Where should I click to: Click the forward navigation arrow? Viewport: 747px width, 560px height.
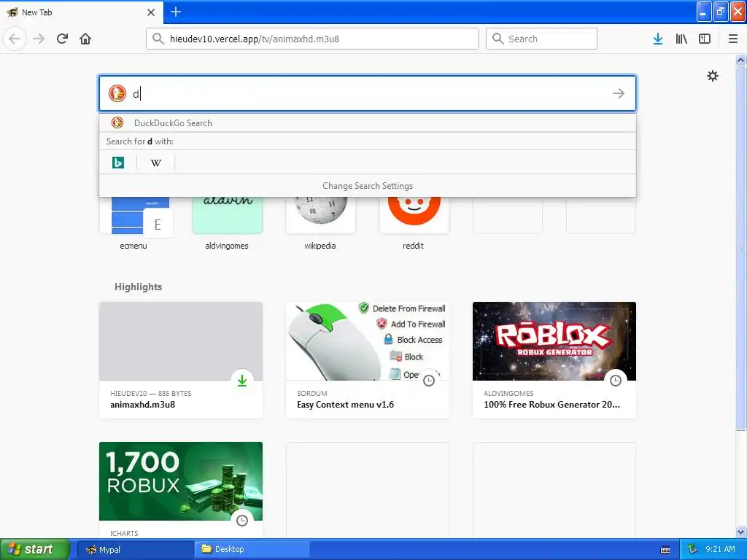(39, 39)
